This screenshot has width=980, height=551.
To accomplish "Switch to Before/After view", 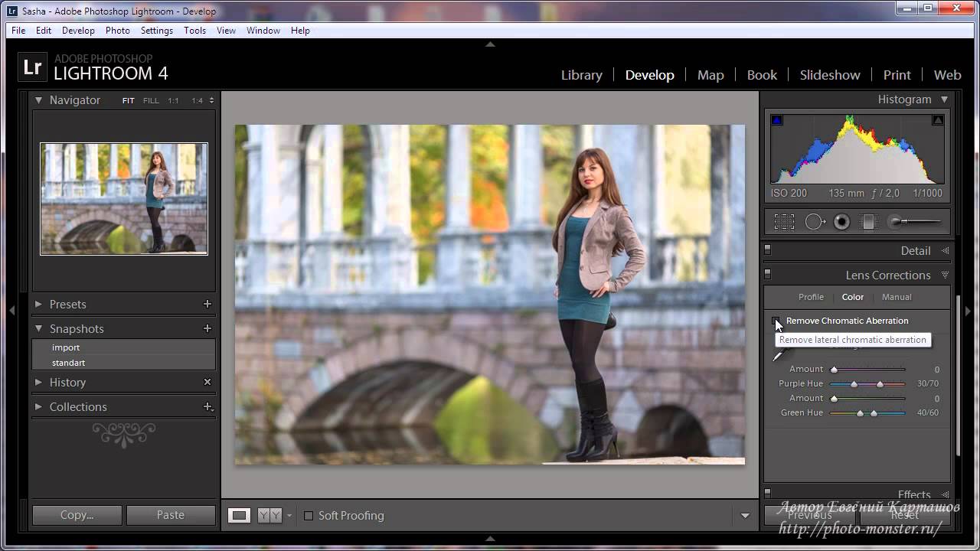I will tap(269, 516).
